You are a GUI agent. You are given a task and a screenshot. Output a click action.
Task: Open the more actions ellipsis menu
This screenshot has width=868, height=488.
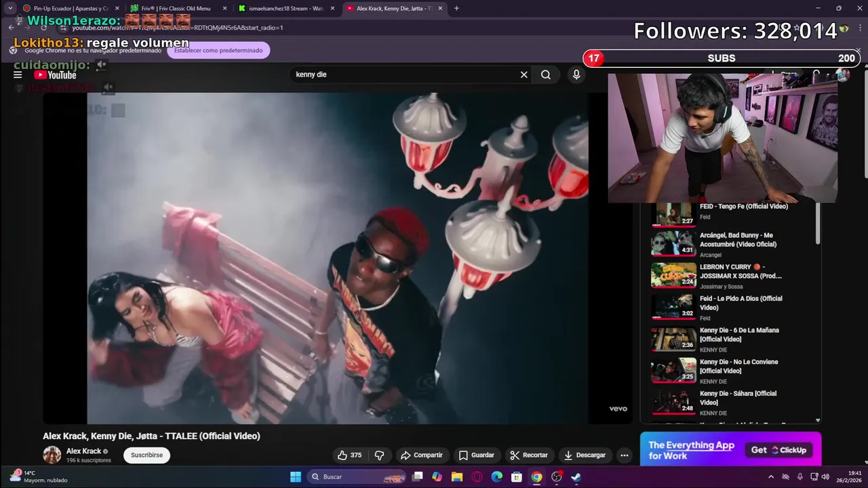pyautogui.click(x=625, y=455)
